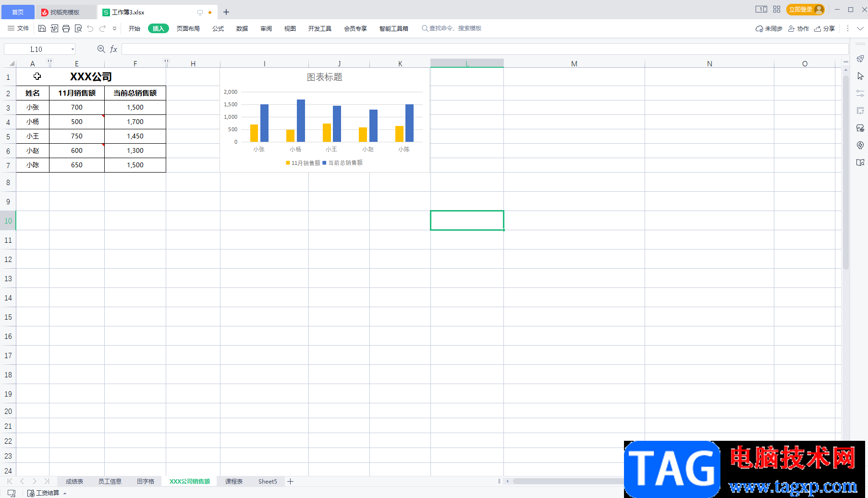
Task: Click the zoom magnifier icon near formula bar
Action: (101, 49)
